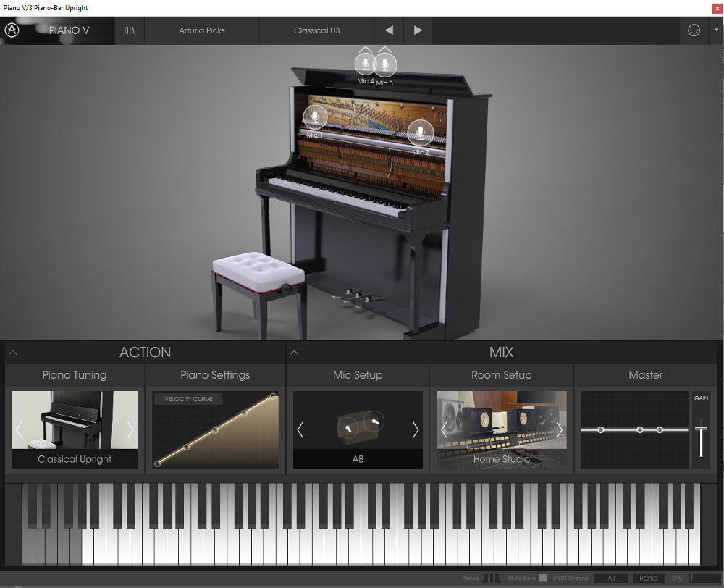724x588 pixels.
Task: Click the CPU meter
Action: [705, 578]
